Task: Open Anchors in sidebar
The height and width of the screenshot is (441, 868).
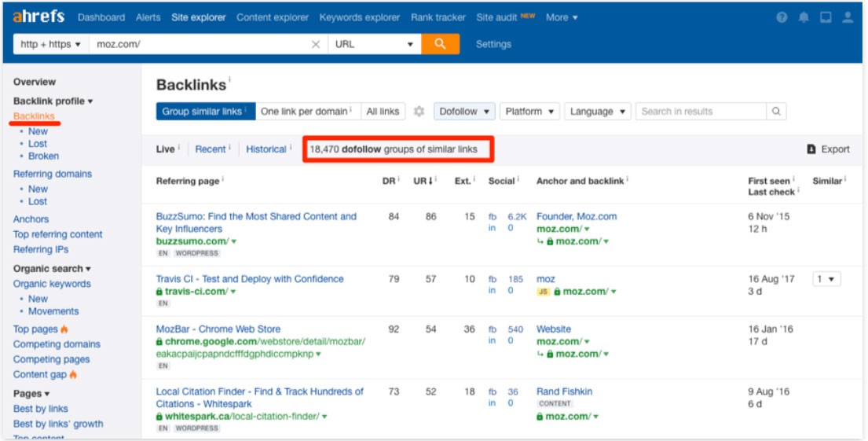Action: click(x=31, y=219)
